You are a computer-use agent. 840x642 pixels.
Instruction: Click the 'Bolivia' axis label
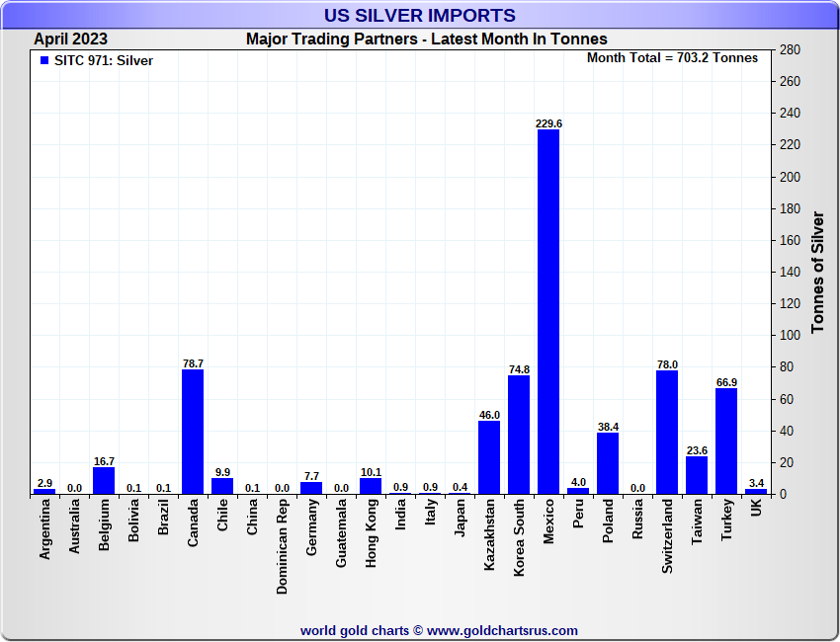click(133, 520)
